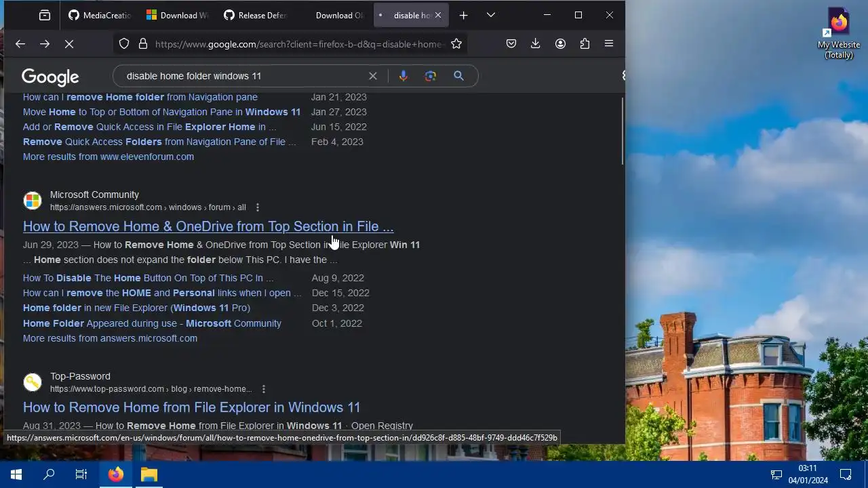Select 'My Website (Totally)' desktop shortcut
Viewport: 868px width, 488px height.
coord(839,34)
